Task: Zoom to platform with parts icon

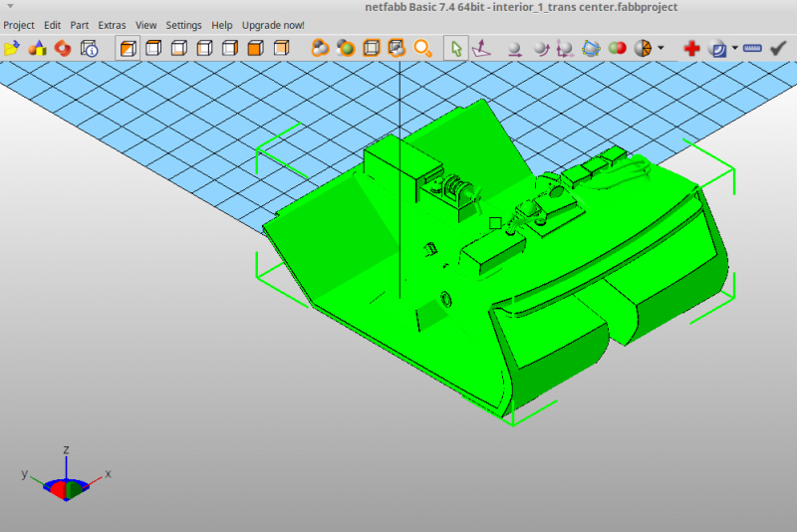Action: (x=397, y=48)
